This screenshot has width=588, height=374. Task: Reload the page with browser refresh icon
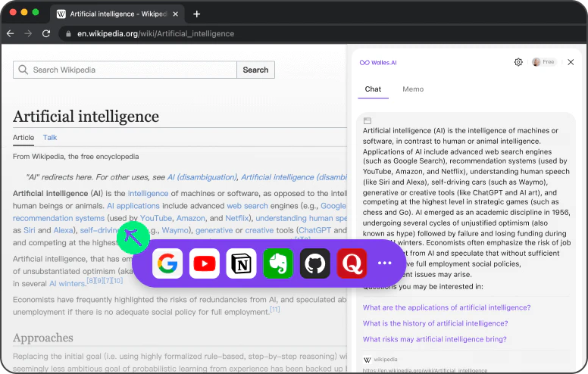click(x=46, y=33)
